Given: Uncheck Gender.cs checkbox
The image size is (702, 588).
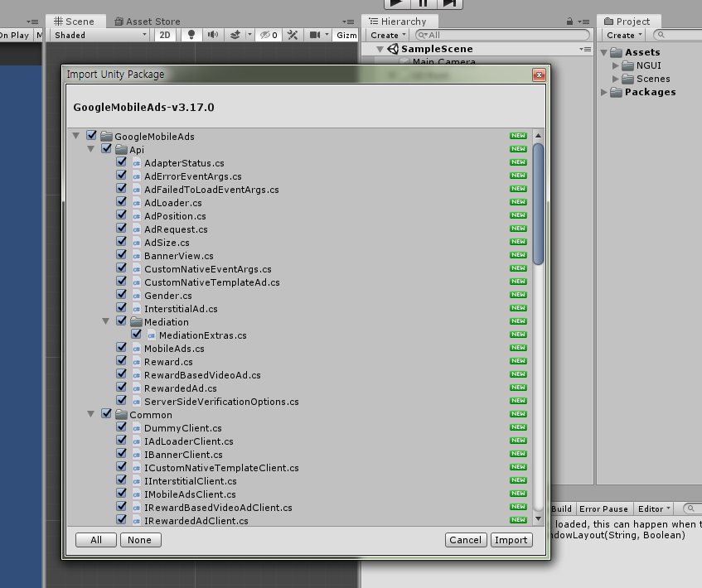Looking at the screenshot, I should (x=121, y=295).
